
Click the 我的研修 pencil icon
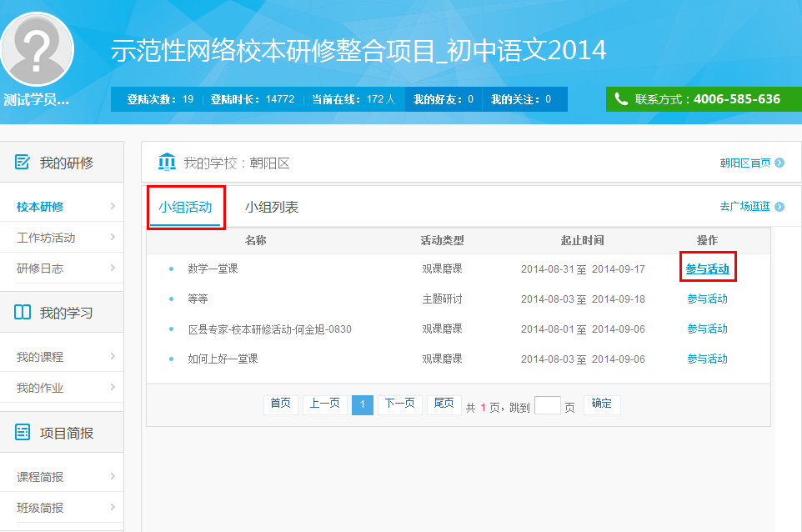pos(23,162)
